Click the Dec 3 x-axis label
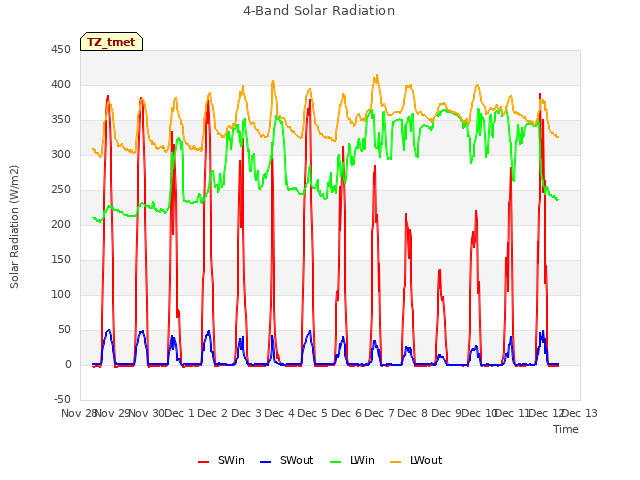640x480 pixels. [246, 413]
